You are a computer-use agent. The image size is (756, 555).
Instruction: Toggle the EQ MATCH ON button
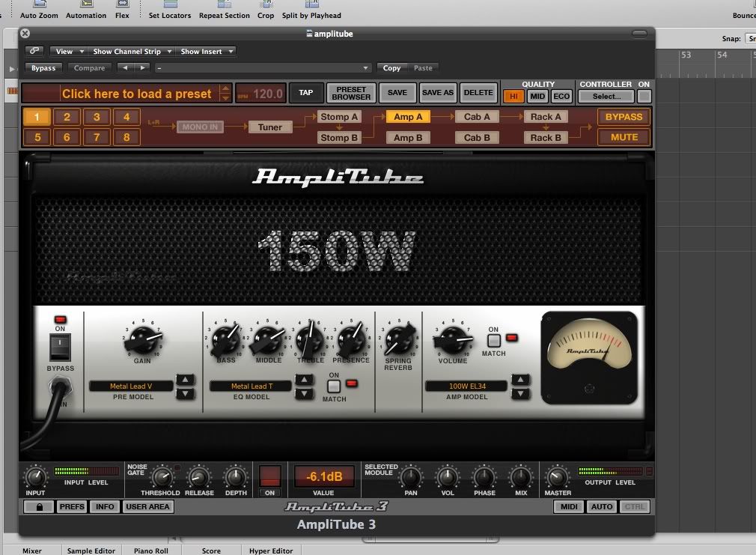coord(334,386)
